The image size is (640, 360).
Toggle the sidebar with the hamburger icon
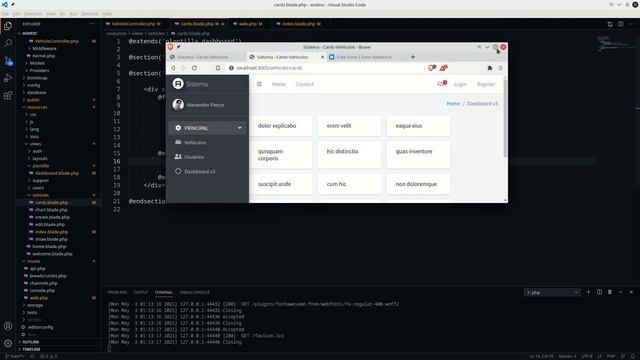(259, 84)
